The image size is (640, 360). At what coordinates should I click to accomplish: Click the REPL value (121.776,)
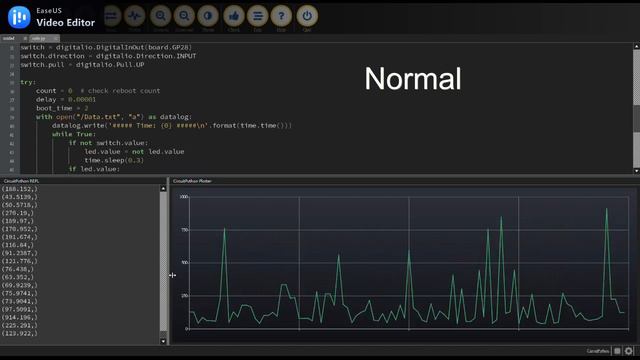[x=20, y=261]
